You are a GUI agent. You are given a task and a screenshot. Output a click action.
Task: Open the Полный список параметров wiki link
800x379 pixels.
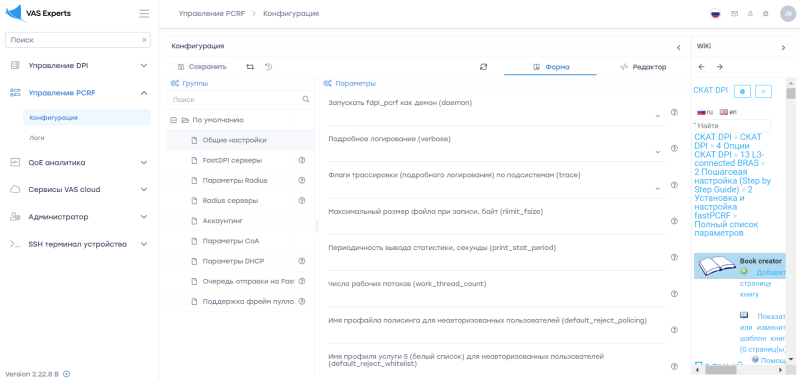click(x=726, y=229)
